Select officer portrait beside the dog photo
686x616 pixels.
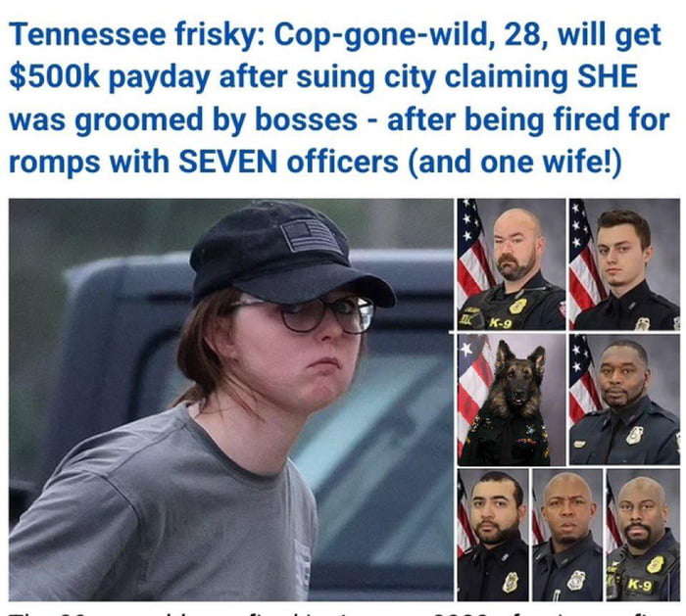(625, 400)
